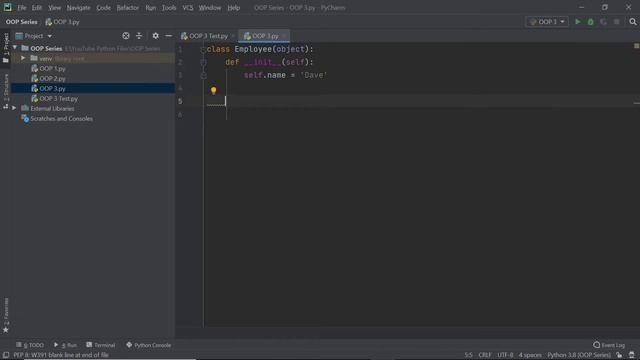The width and height of the screenshot is (640, 360).
Task: Open the File menu
Action: coord(22,8)
